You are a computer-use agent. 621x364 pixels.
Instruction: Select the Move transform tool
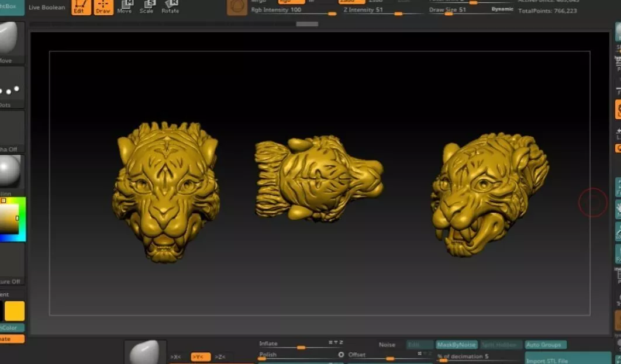pyautogui.click(x=125, y=7)
